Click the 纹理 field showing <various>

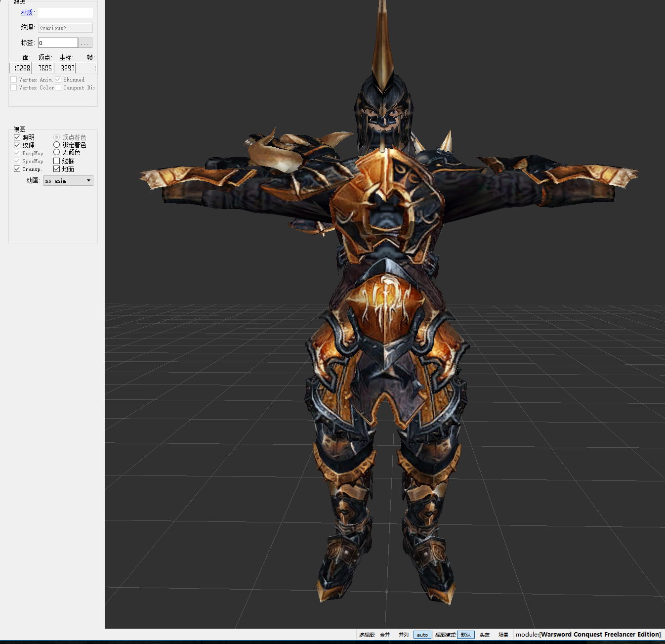tap(65, 28)
